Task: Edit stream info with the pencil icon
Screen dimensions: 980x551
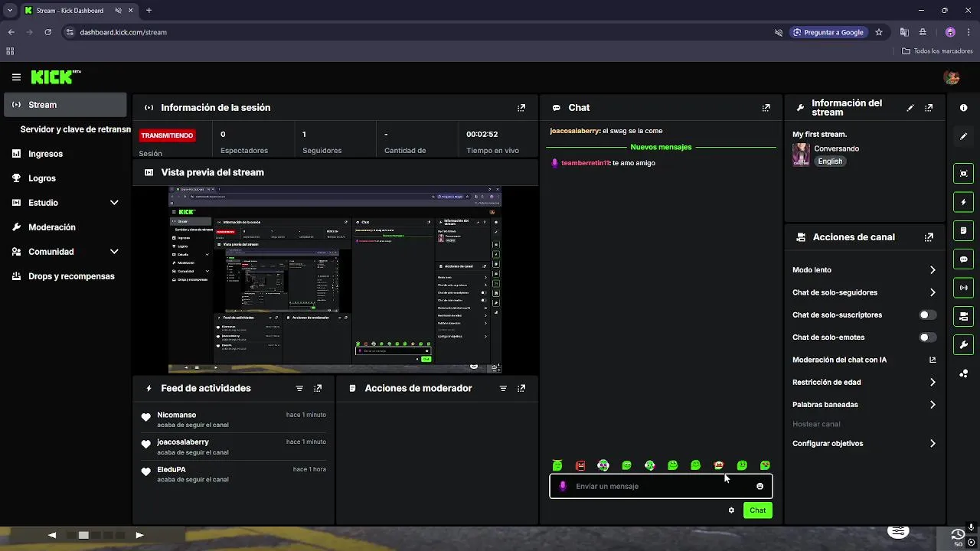Action: point(910,108)
